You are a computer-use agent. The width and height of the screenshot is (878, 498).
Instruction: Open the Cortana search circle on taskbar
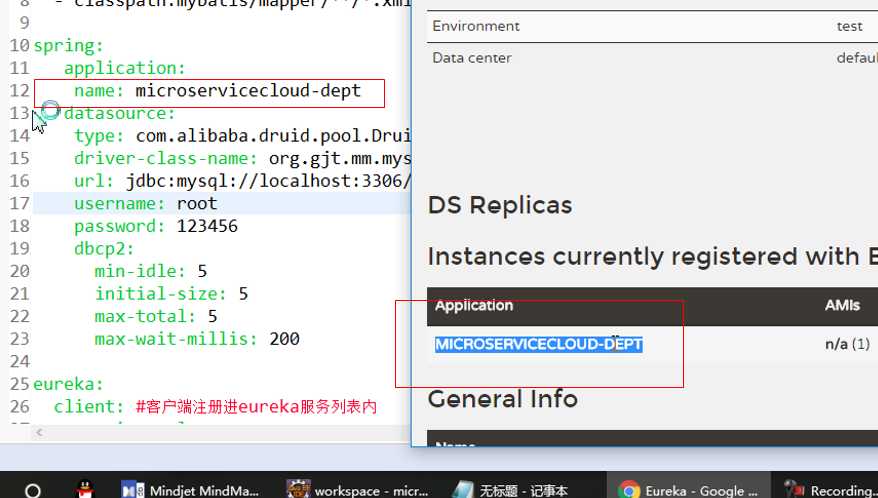pos(33,491)
